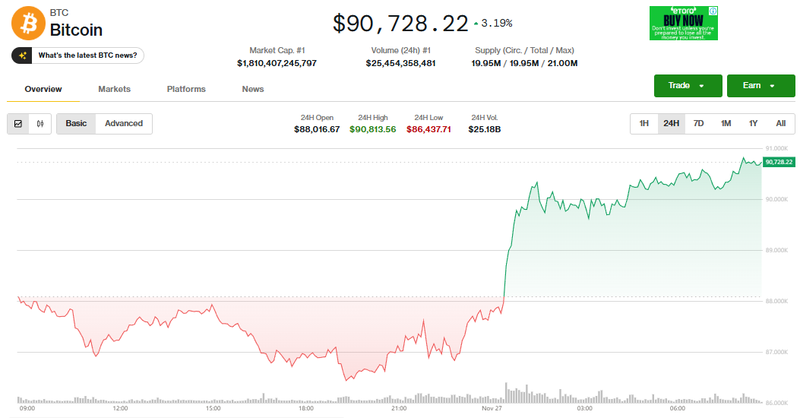800x418 pixels.
Task: Click the 90,728.22 current price label on chart
Action: point(777,161)
